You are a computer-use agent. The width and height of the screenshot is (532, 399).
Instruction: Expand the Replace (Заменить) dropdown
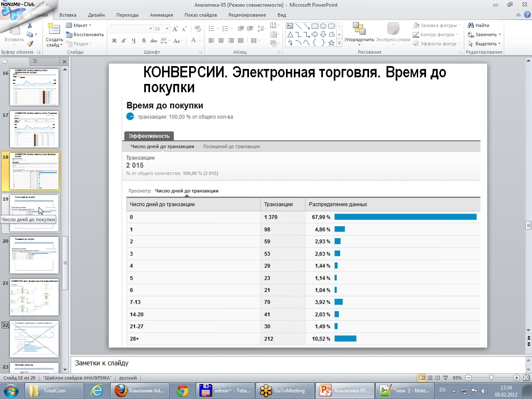(x=485, y=34)
